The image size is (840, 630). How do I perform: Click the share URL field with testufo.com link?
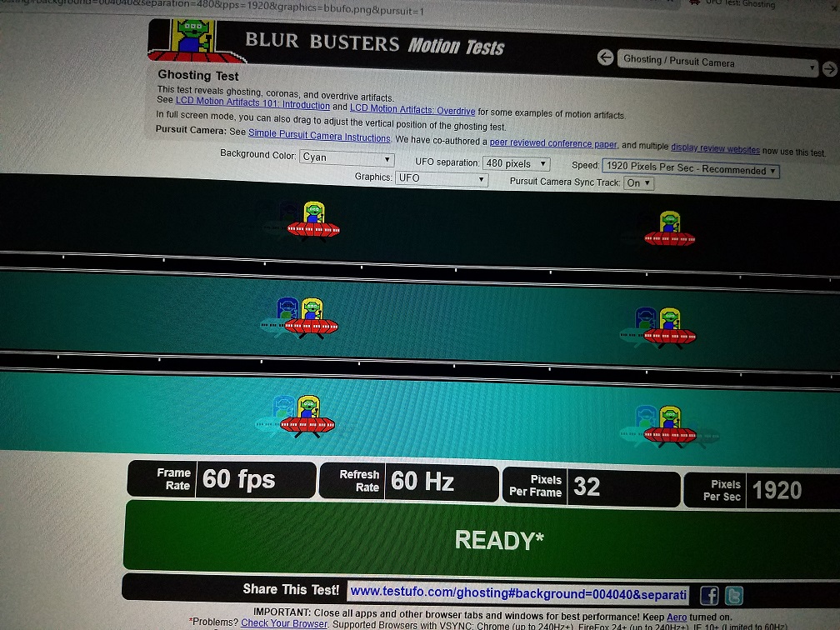518,593
